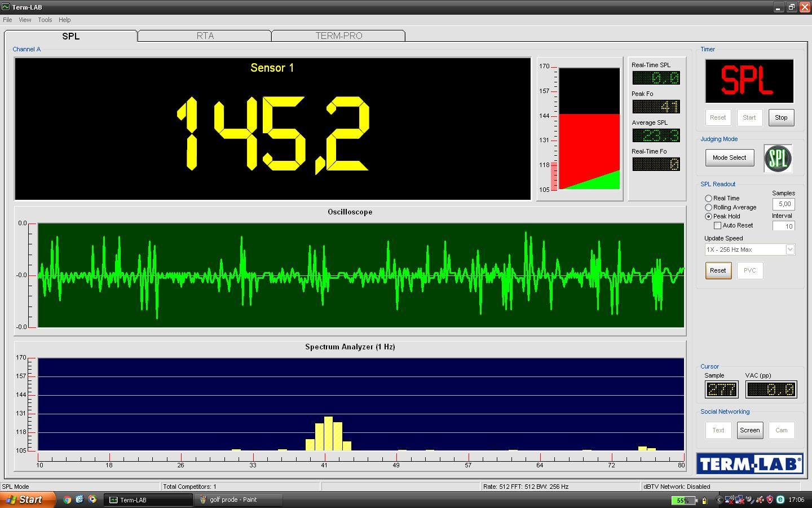The height and width of the screenshot is (508, 812).
Task: Click the Samples input field
Action: tap(784, 204)
